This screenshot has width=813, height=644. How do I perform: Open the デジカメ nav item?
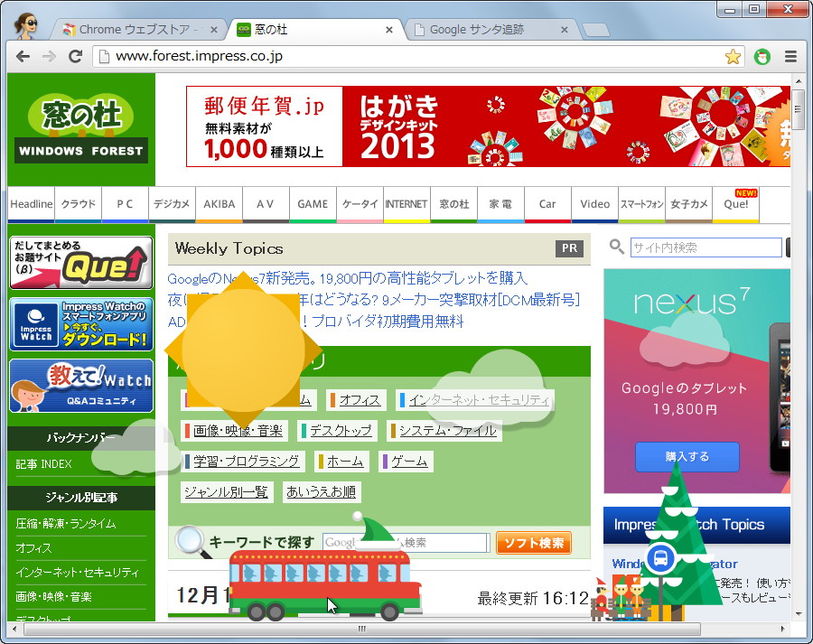pos(172,204)
